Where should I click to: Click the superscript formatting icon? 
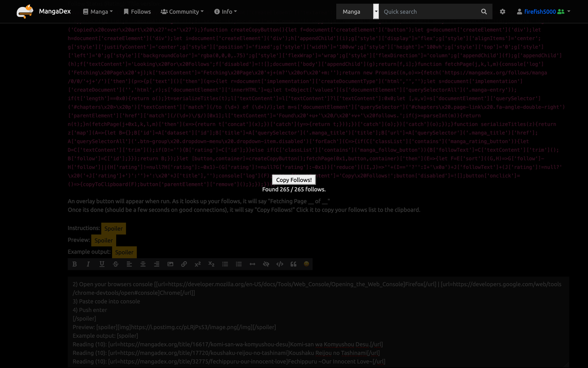pyautogui.click(x=198, y=264)
